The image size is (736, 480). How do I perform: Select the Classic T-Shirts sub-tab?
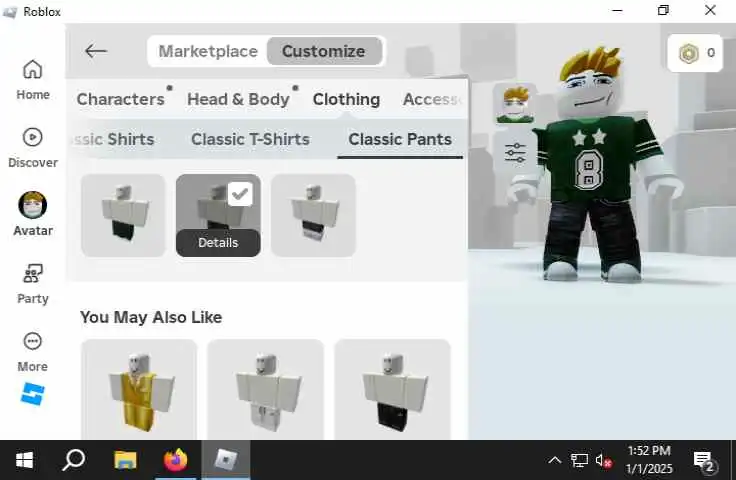250,139
